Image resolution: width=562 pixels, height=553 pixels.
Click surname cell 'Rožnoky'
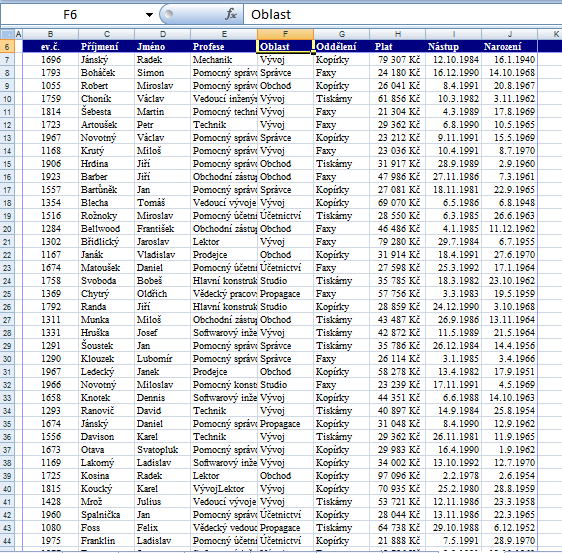pos(106,216)
